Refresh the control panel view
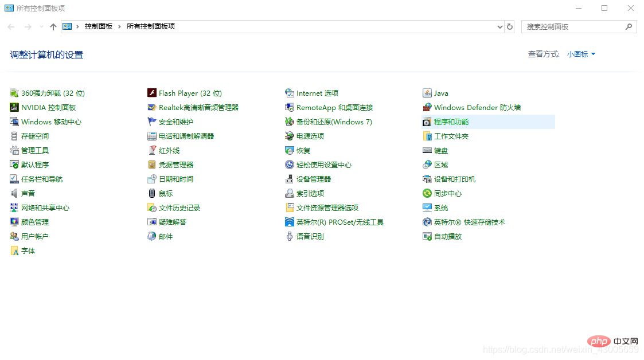Screen dimensions: 644x360 pos(510,27)
